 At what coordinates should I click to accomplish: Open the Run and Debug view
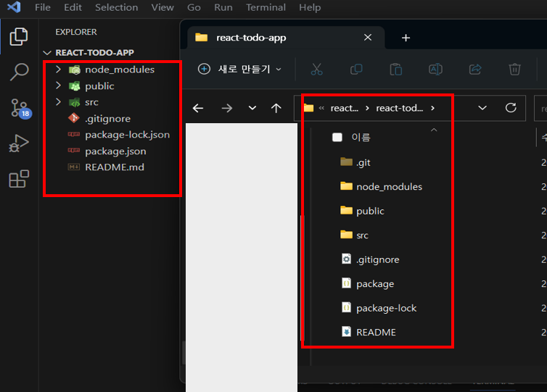pos(18,143)
